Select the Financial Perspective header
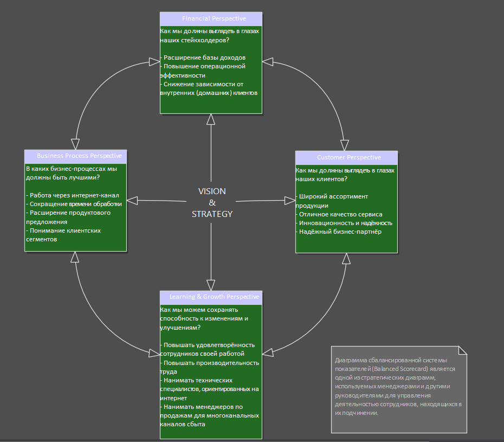Viewport: 504px width, 442px height. click(211, 19)
